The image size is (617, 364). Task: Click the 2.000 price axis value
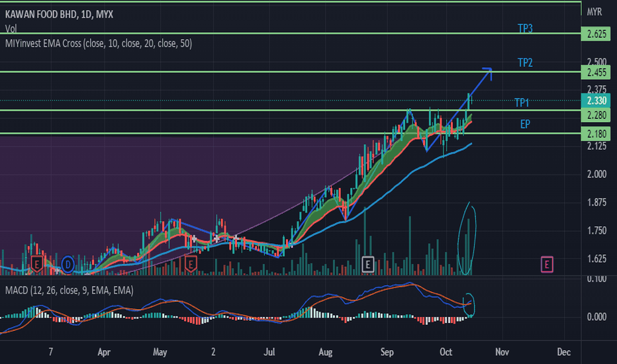tap(596, 174)
